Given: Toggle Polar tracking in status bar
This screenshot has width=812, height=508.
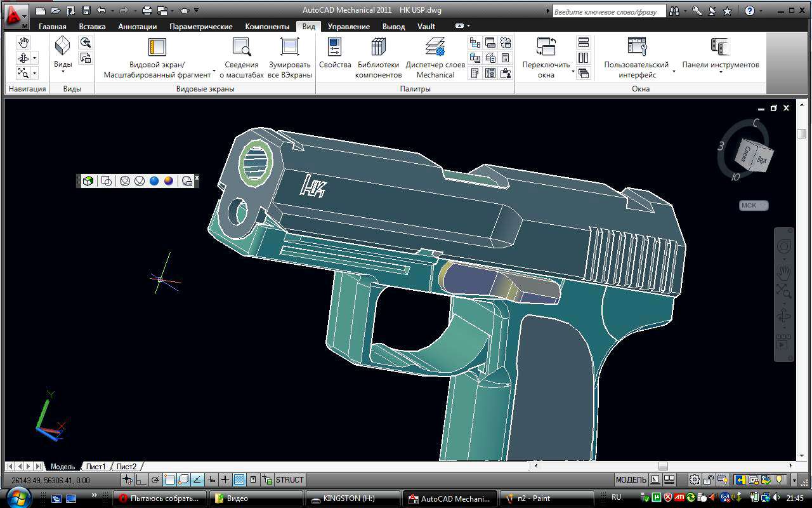Looking at the screenshot, I should click(156, 480).
